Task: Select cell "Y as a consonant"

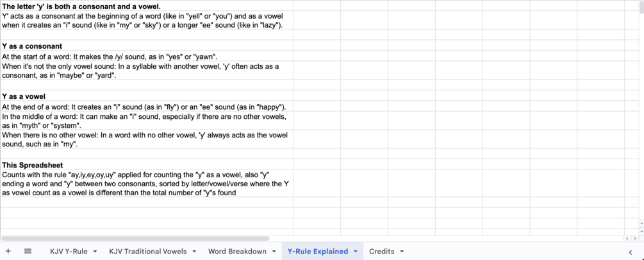Action: click(147, 46)
